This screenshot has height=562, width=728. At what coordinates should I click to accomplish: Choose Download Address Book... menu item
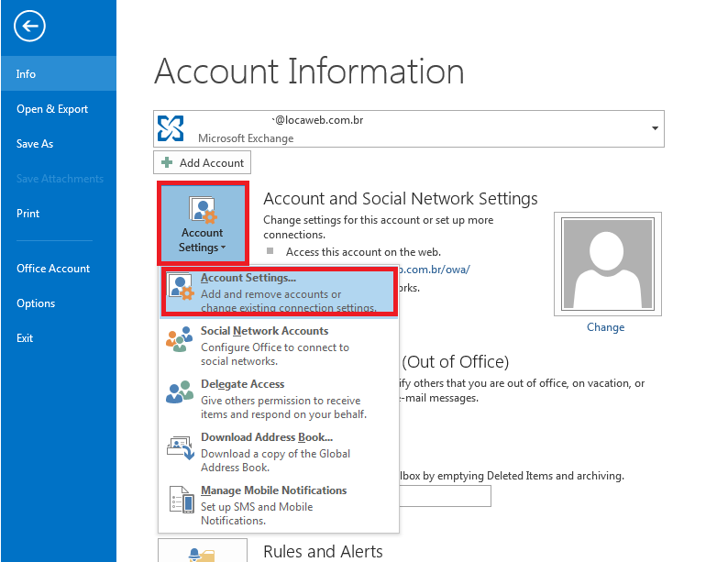[x=279, y=452]
